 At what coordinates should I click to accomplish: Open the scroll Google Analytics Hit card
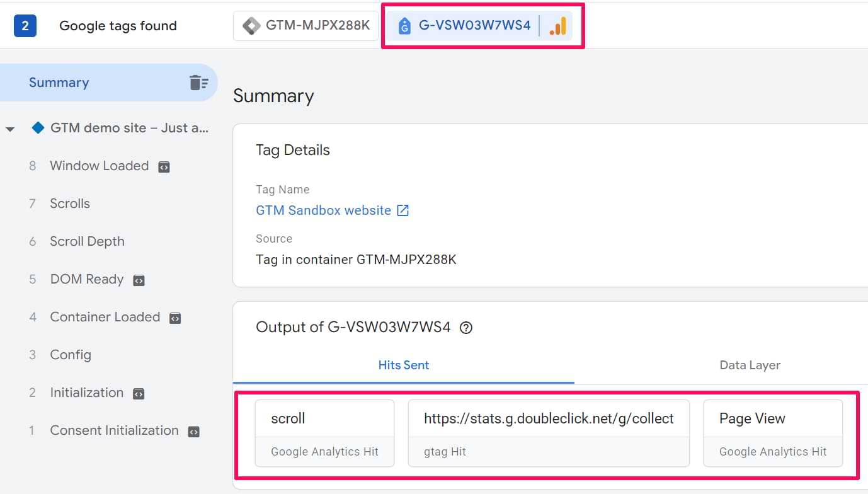[x=324, y=433]
